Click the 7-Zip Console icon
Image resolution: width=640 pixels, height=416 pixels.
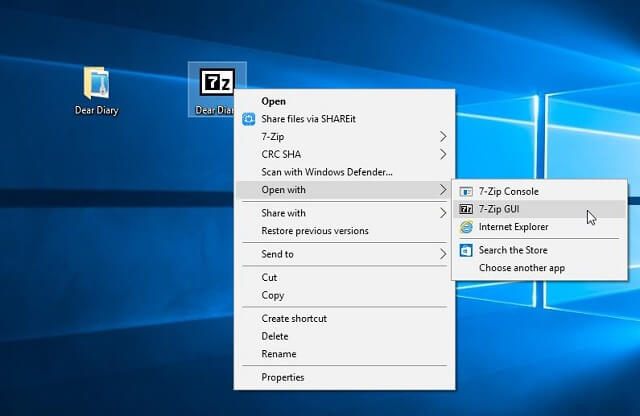point(466,191)
